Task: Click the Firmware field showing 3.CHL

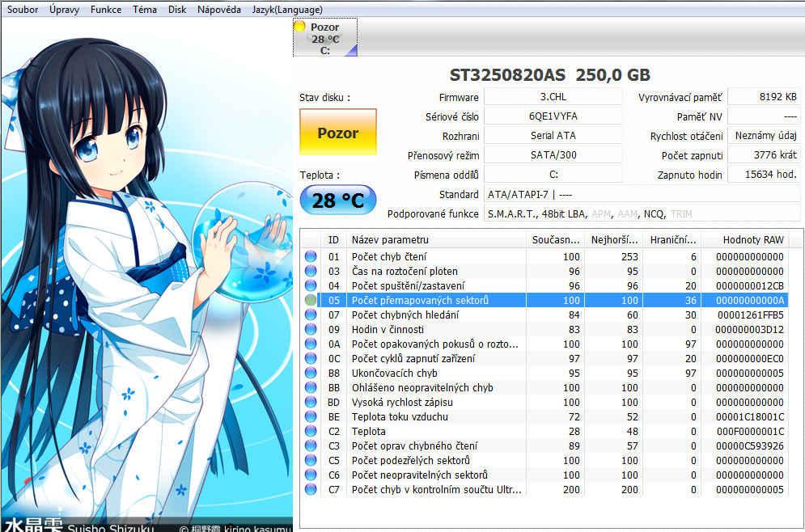Action: (553, 97)
